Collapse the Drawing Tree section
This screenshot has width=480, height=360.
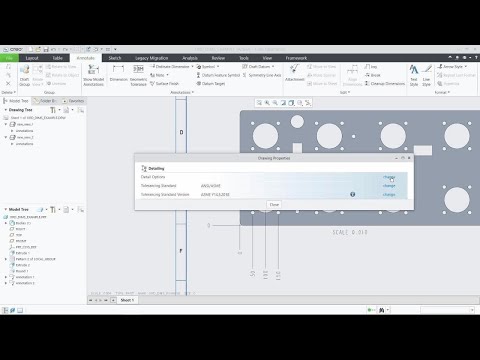click(6, 110)
